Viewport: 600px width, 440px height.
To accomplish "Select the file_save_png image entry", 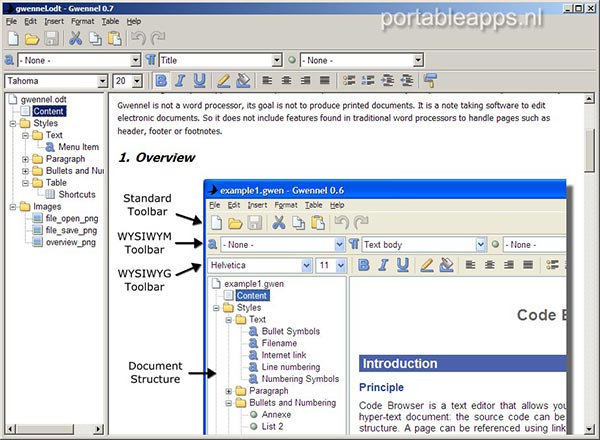I will click(71, 230).
